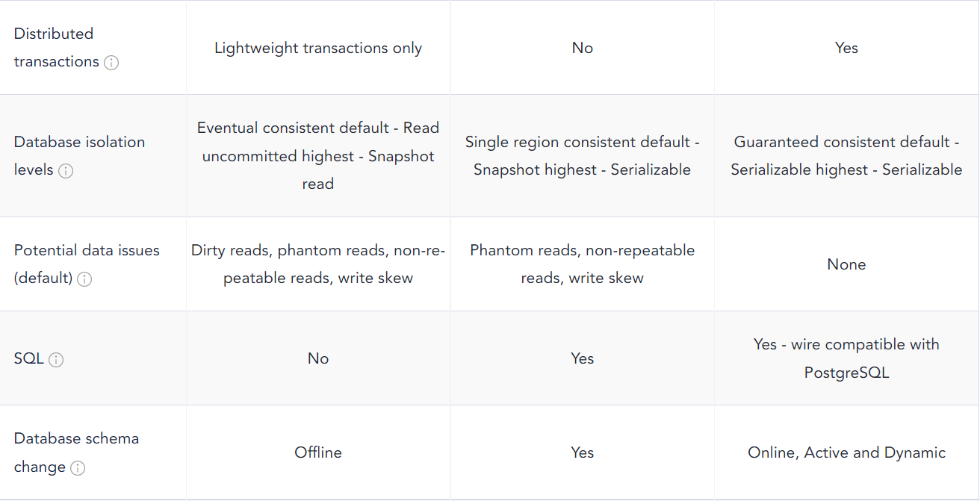Image resolution: width=980 pixels, height=501 pixels.
Task: Click info icon next to Database isolation levels
Action: point(66,171)
